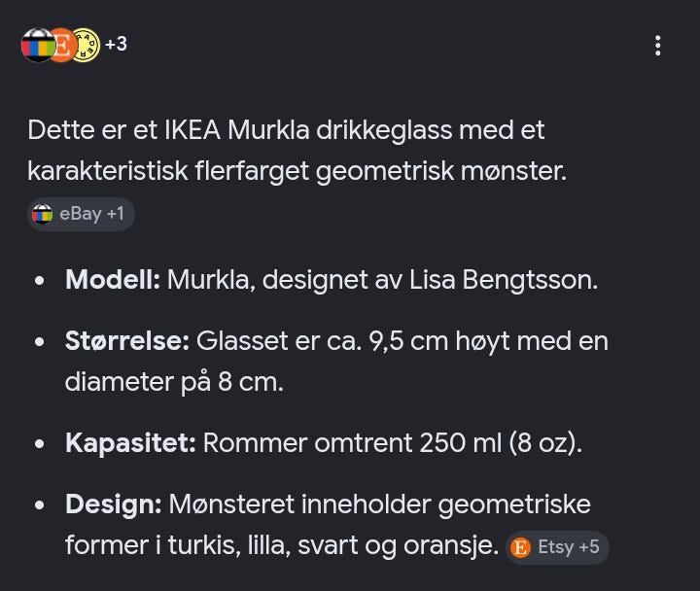Click the bold Kapasitet: label
The width and height of the screenshot is (700, 591).
[130, 443]
